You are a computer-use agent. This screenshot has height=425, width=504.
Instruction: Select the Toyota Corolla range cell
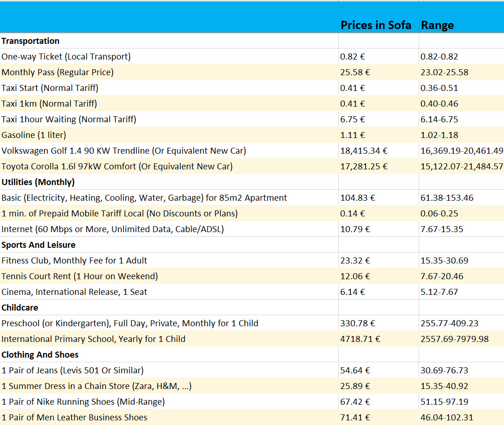461,167
